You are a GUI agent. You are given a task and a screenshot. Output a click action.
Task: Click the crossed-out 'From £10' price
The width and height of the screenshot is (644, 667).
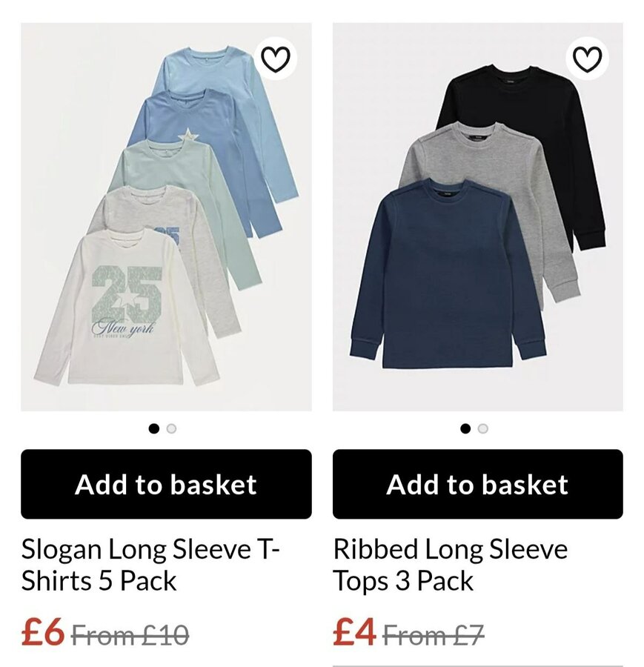[x=131, y=635]
